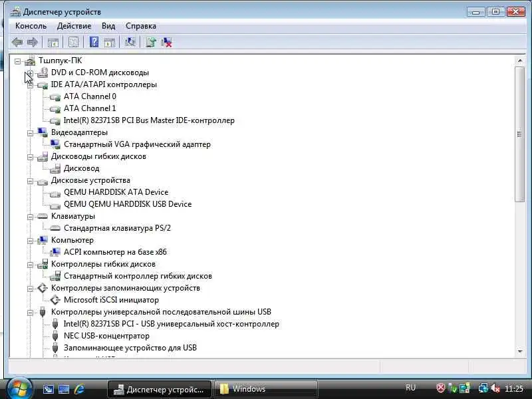The width and height of the screenshot is (532, 399).
Task: Click the Стандартный VGA графический адаптер icon
Action: click(55, 144)
